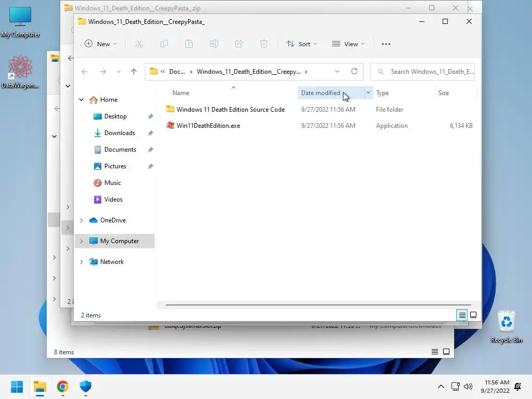Switch to details list view icon

pyautogui.click(x=462, y=315)
